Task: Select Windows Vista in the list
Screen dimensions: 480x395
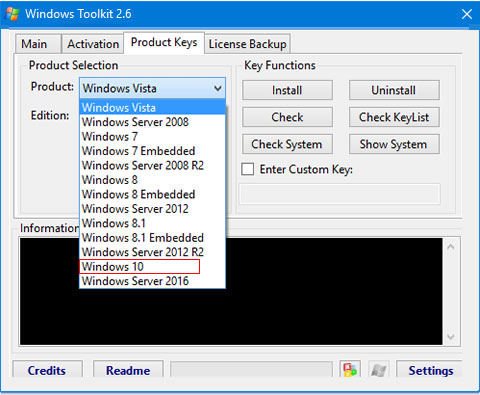Action: pos(153,107)
